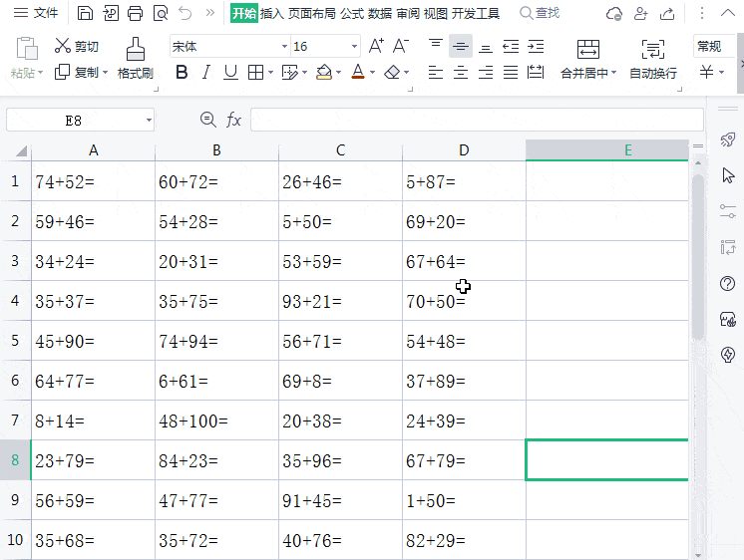The height and width of the screenshot is (560, 744).
Task: Toggle Bold formatting
Action: coord(182,73)
